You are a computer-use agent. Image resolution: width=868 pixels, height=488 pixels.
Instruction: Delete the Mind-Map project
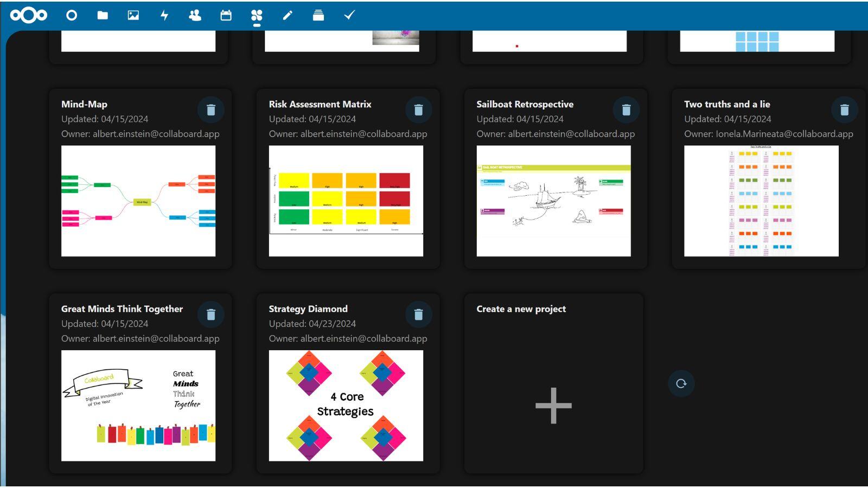pyautogui.click(x=211, y=110)
